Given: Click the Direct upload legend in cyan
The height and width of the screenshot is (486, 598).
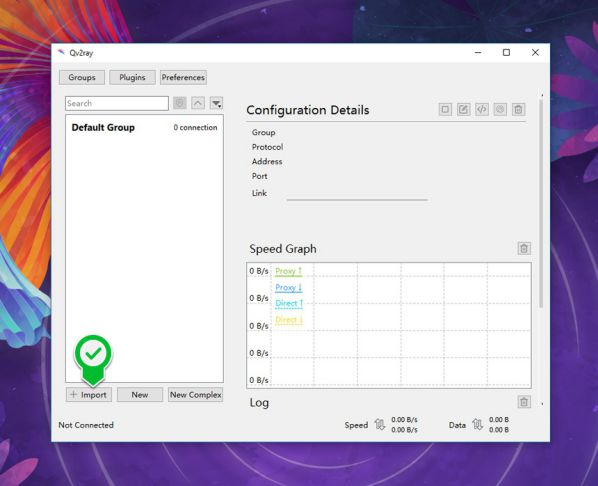Looking at the screenshot, I should [289, 303].
